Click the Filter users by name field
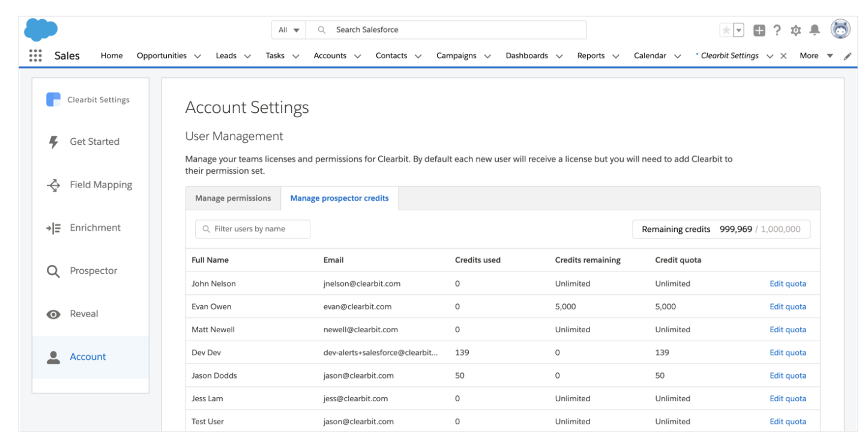This screenshot has width=868, height=447. [253, 229]
